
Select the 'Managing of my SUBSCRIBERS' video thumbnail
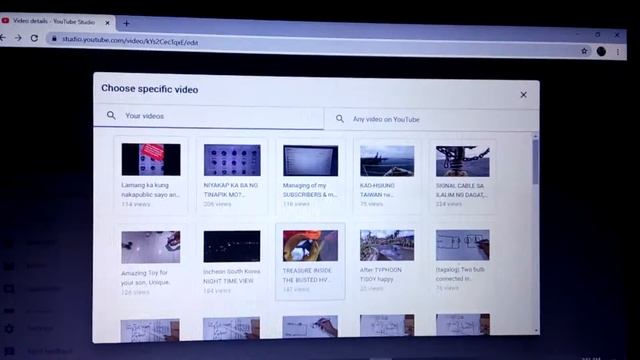tap(311, 161)
